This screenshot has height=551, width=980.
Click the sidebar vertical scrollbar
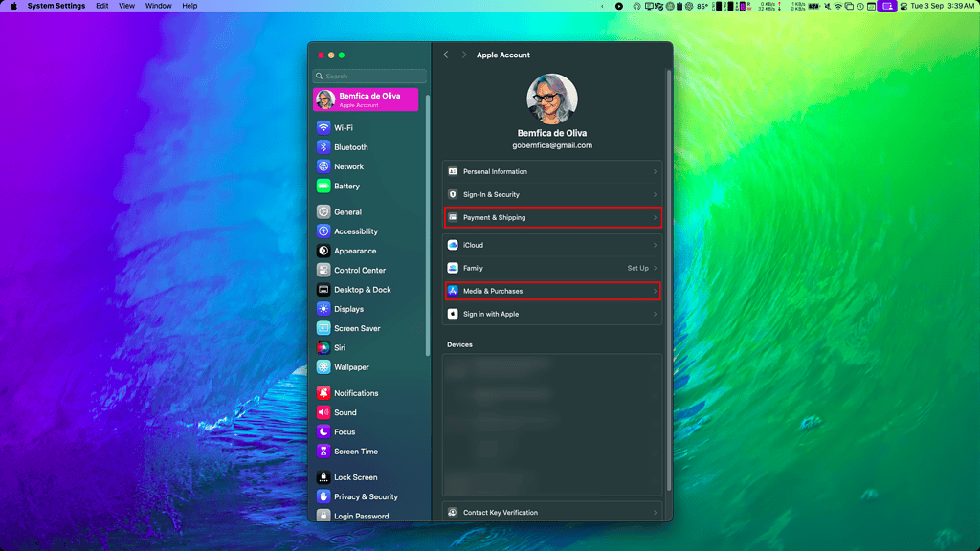pyautogui.click(x=428, y=225)
